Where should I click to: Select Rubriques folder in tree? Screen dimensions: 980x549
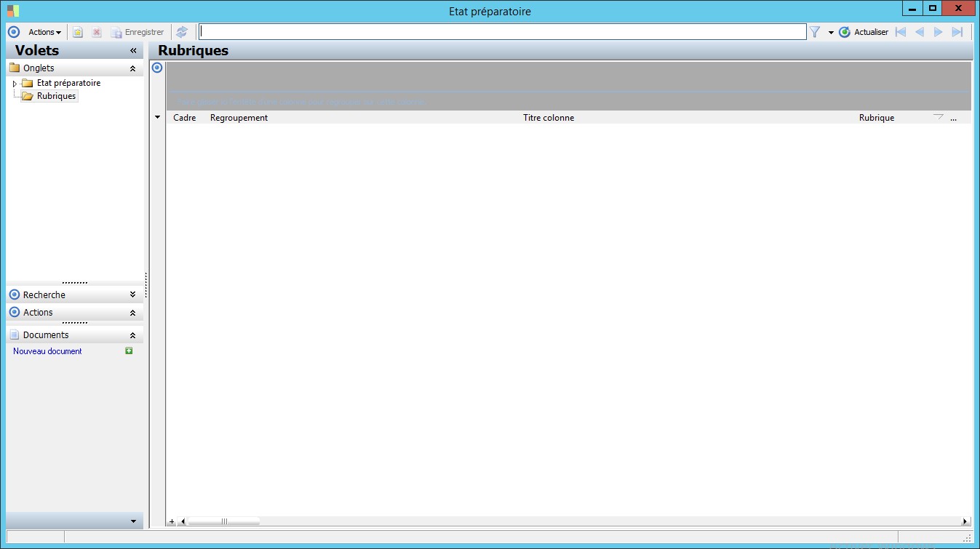point(49,96)
